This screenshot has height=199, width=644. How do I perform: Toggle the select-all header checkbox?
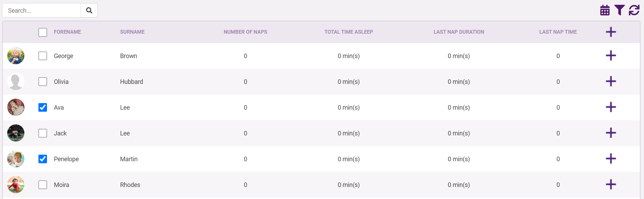pos(43,32)
